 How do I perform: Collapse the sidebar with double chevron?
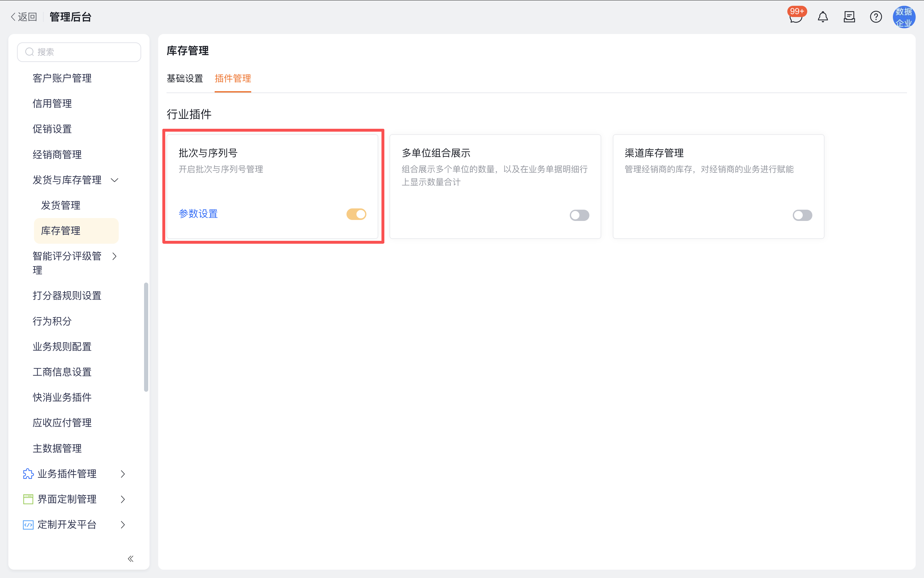tap(131, 558)
